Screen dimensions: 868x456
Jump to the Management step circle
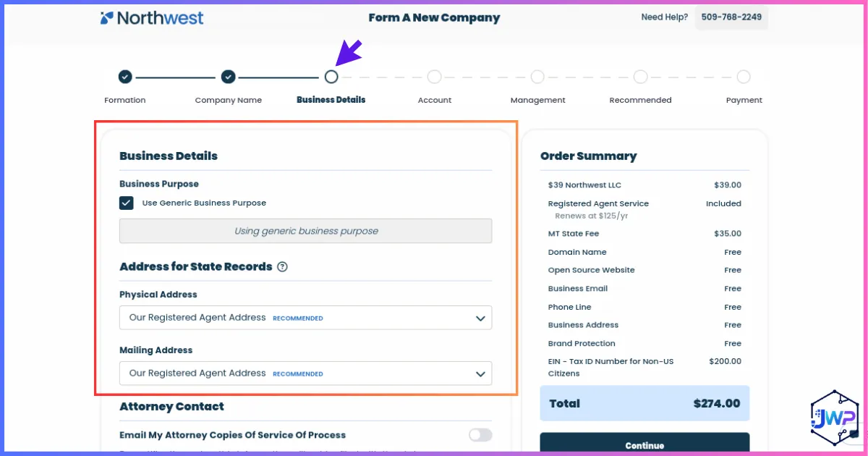point(537,77)
